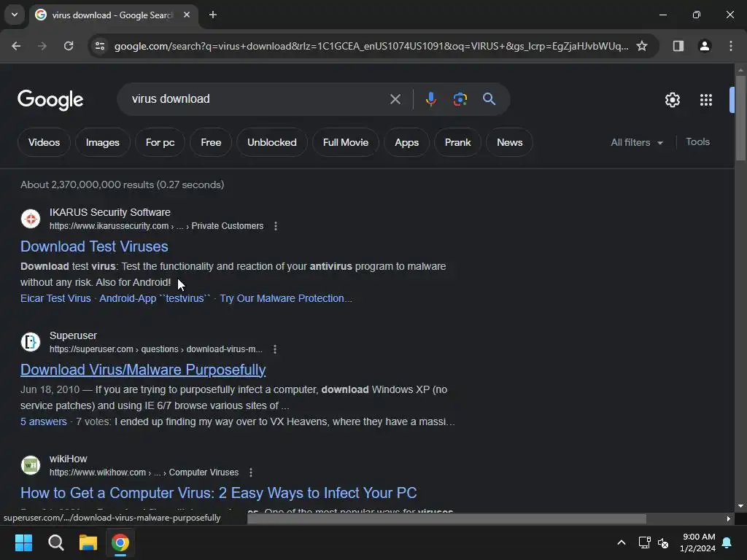Open search Tools
This screenshot has width=747, height=560.
coord(697,142)
